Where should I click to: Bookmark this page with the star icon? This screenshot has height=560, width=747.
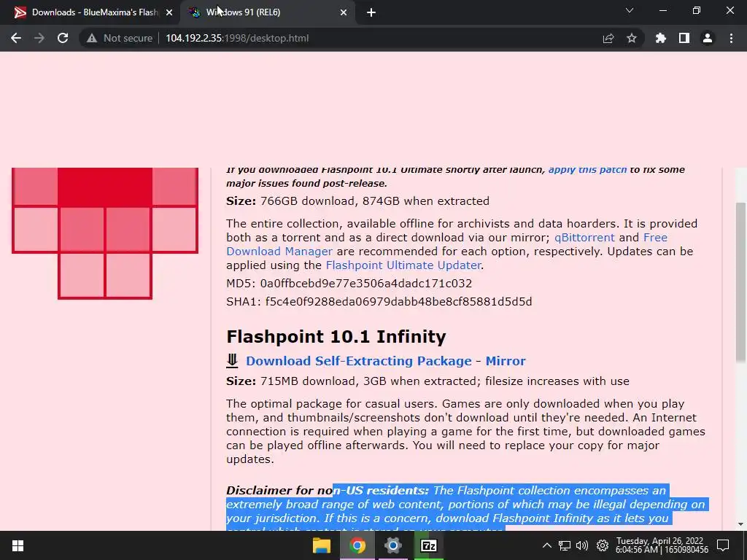[632, 38]
